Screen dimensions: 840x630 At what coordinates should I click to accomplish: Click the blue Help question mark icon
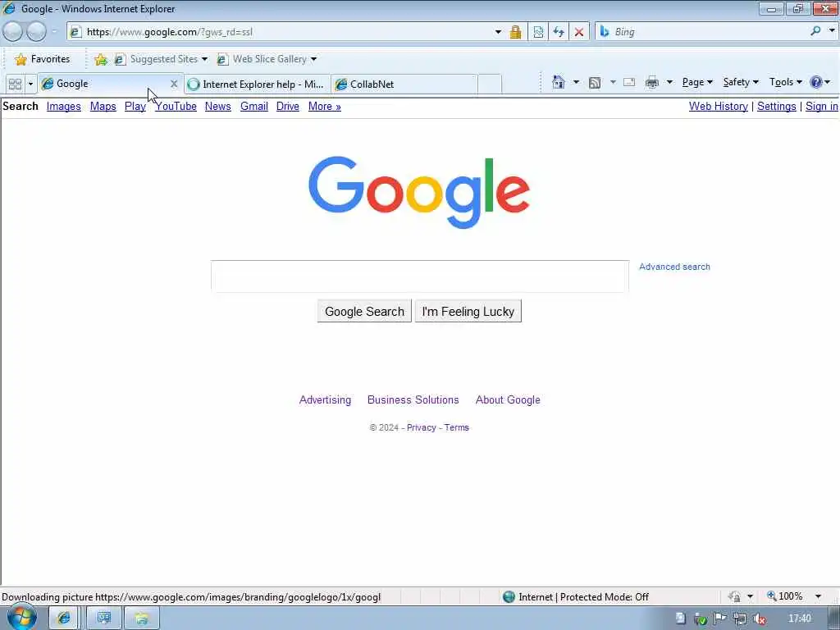(x=816, y=82)
